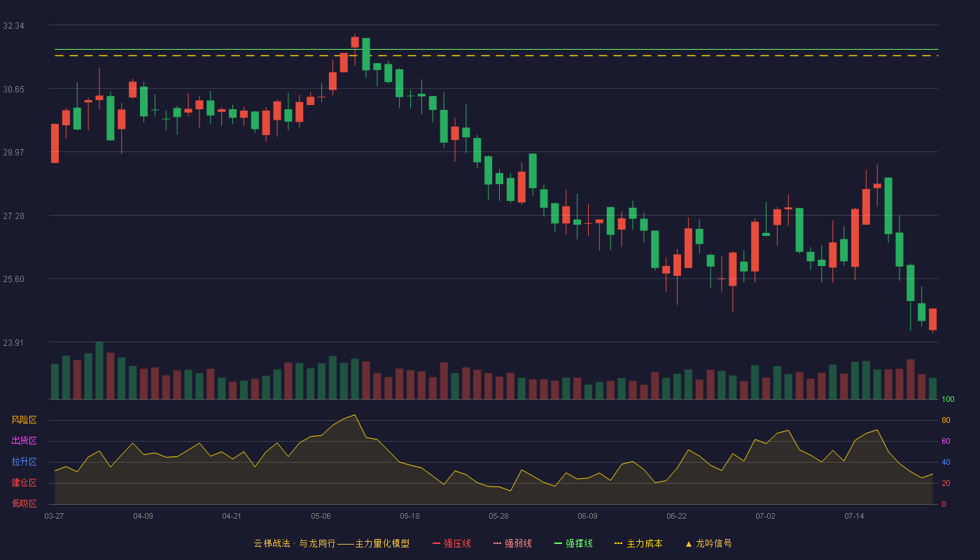Click the red 0 indicator axis label

[x=944, y=504]
